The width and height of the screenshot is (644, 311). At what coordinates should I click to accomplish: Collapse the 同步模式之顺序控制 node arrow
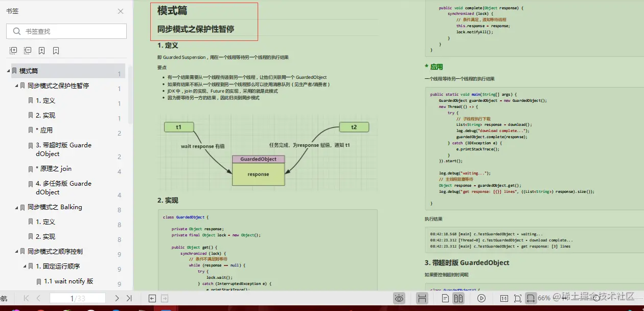[x=17, y=252]
